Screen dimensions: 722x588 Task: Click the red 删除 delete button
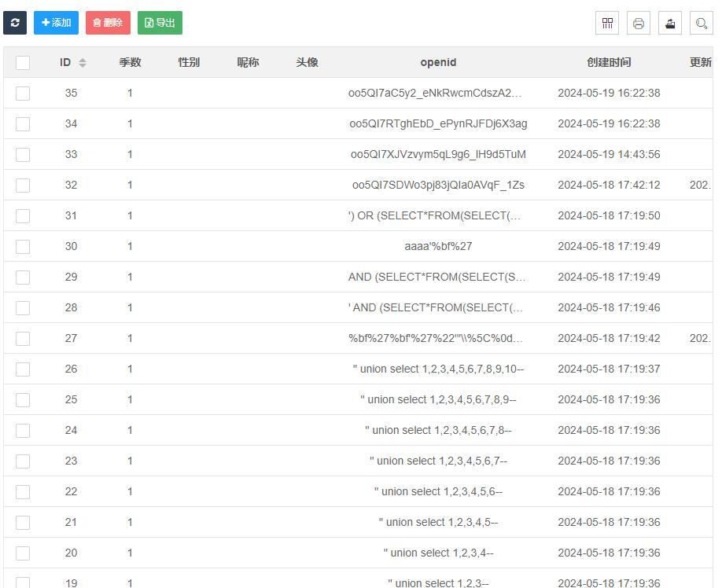coord(108,23)
